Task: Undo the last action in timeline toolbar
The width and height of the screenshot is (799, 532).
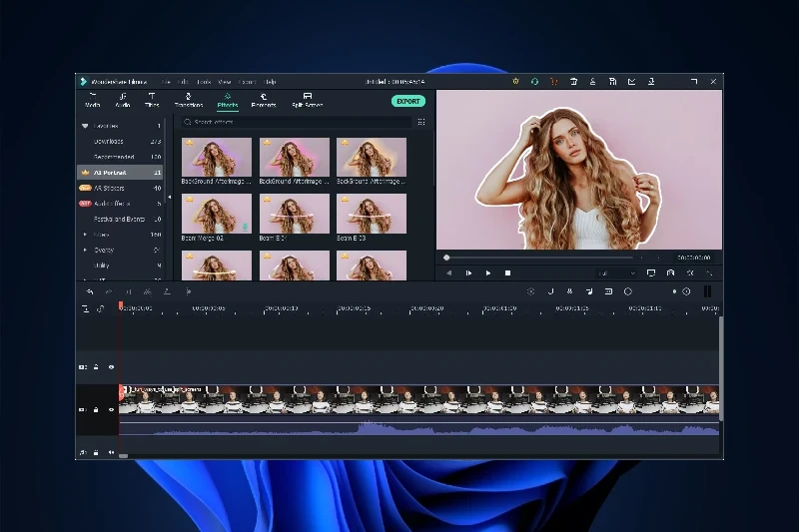Action: [90, 291]
